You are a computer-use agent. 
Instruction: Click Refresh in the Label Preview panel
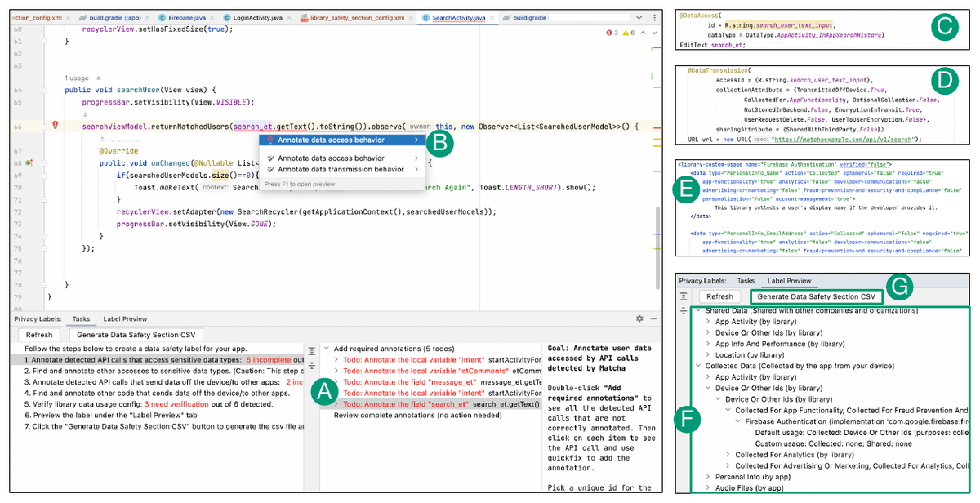719,296
